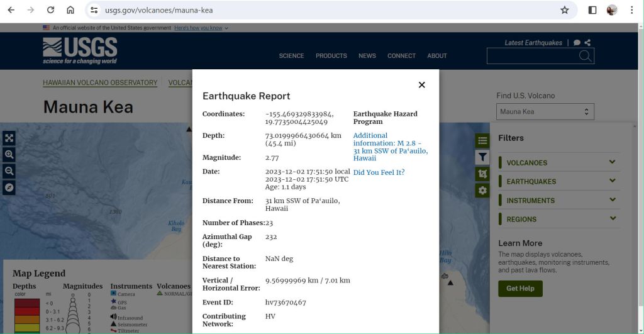Click the map fullscreen expand icon
This screenshot has height=334, width=644.
click(9, 138)
